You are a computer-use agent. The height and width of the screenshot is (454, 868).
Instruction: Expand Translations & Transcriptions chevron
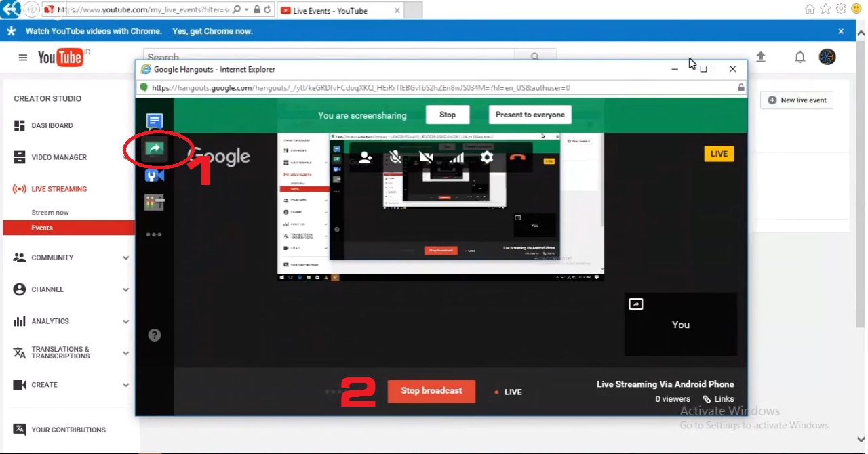125,353
